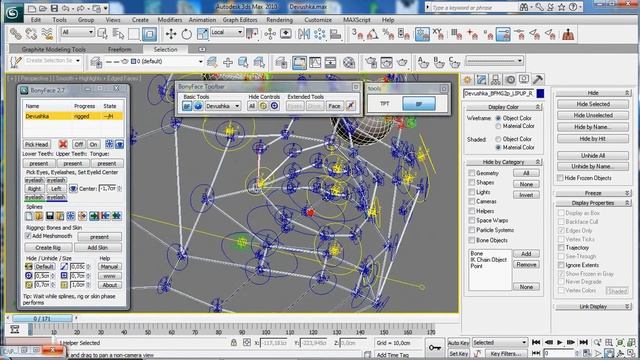Viewport: 640px width, 360px height.
Task: Click the Bind to Space Warp icon
Action: pos(47,34)
